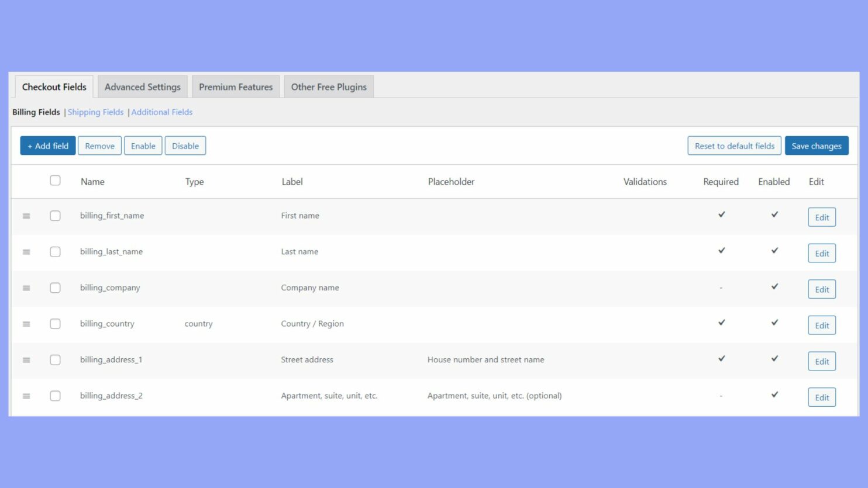This screenshot has height=488, width=868.
Task: Save changes with the blue button
Action: point(817,146)
